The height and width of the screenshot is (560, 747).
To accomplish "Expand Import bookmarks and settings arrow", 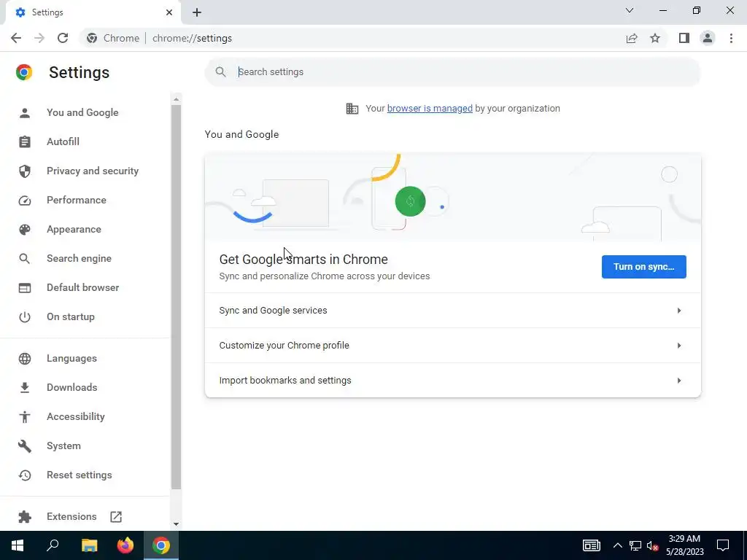I will (679, 381).
